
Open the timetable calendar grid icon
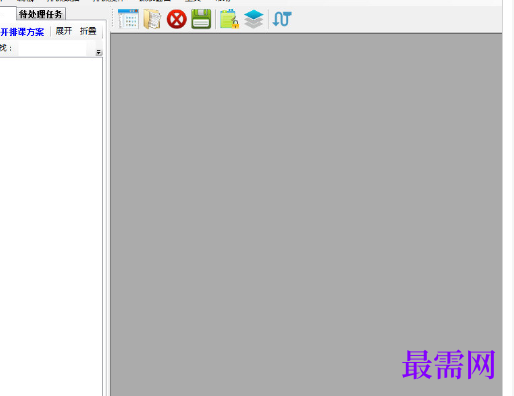pyautogui.click(x=128, y=19)
